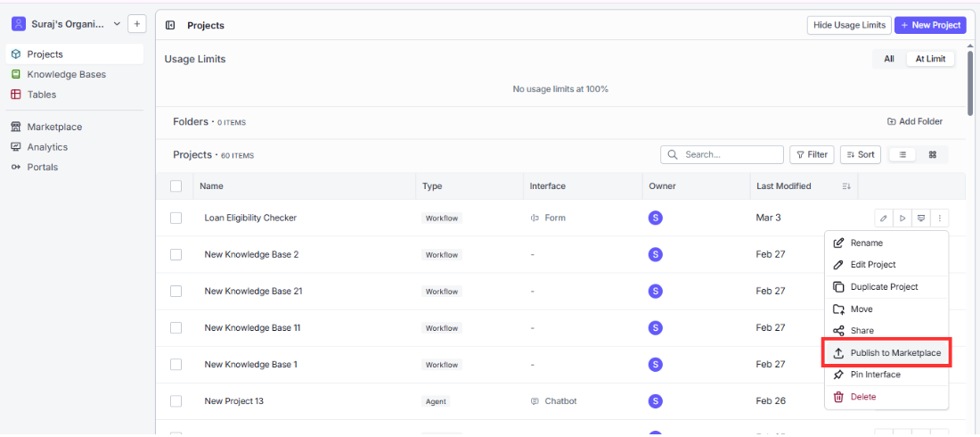Check the New Knowledge Base 1 row checkbox
Viewport: 980px width, 437px height.
tap(176, 365)
